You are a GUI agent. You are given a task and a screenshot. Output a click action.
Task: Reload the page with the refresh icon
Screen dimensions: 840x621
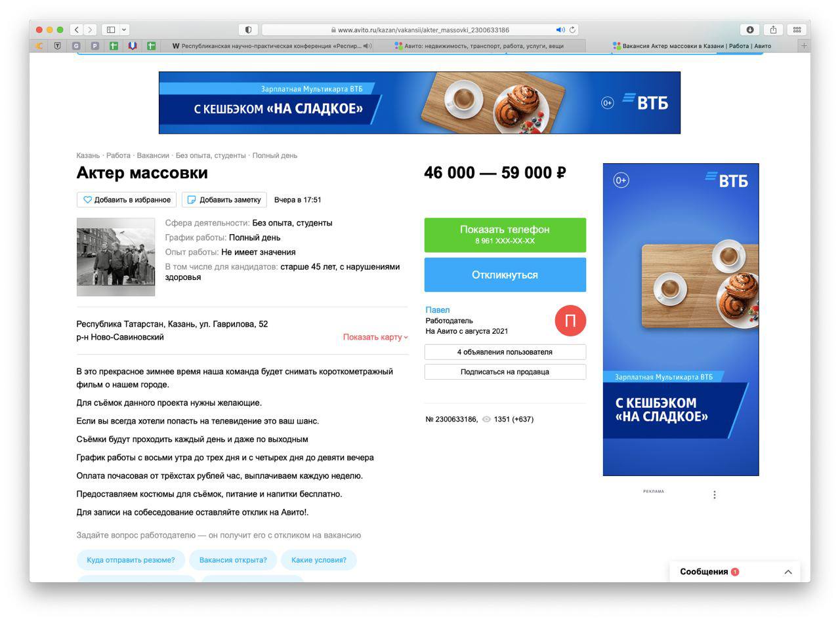[x=573, y=30]
